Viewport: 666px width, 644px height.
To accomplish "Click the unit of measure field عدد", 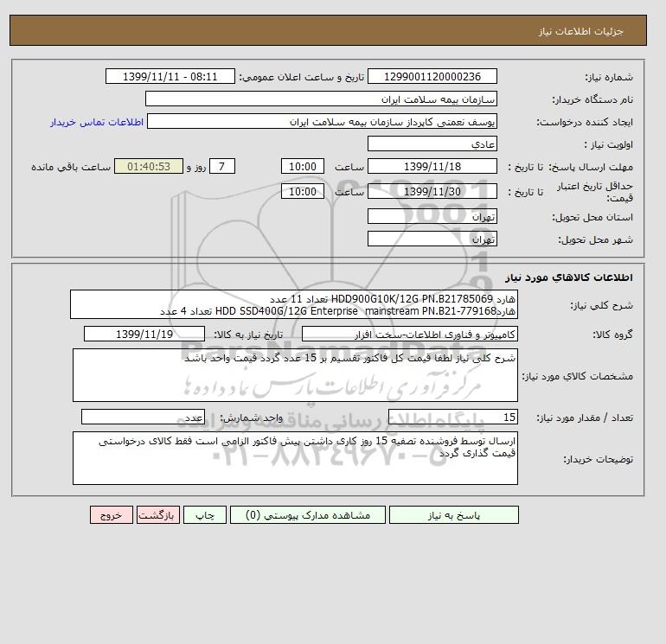I will point(143,418).
